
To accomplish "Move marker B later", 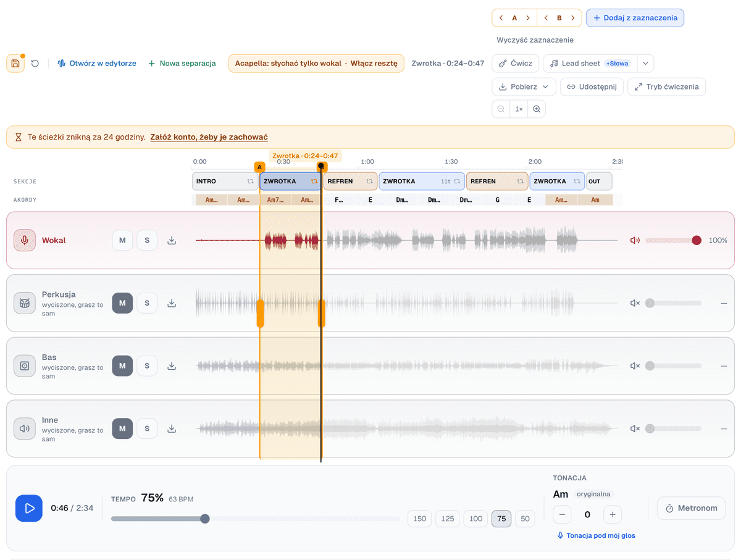I will 573,18.
